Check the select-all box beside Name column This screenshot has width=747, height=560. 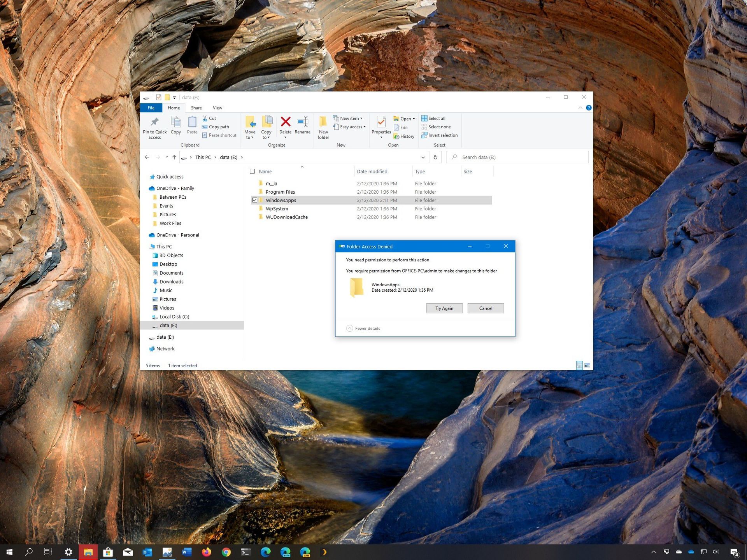point(253,171)
